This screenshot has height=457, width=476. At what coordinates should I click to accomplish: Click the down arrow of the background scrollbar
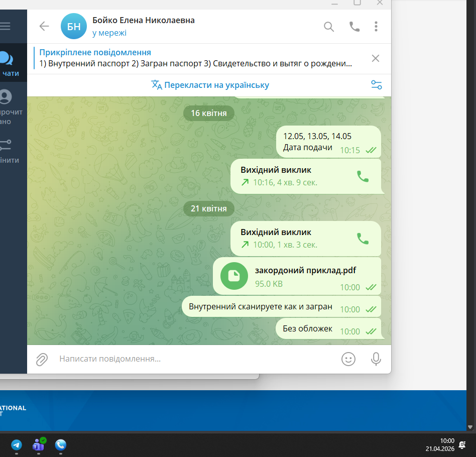coord(470,427)
